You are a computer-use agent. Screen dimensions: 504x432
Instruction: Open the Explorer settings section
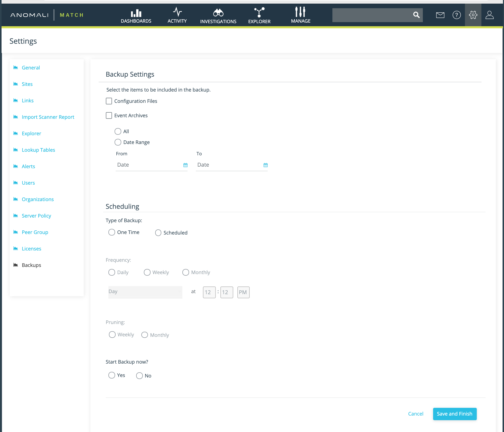tap(31, 133)
